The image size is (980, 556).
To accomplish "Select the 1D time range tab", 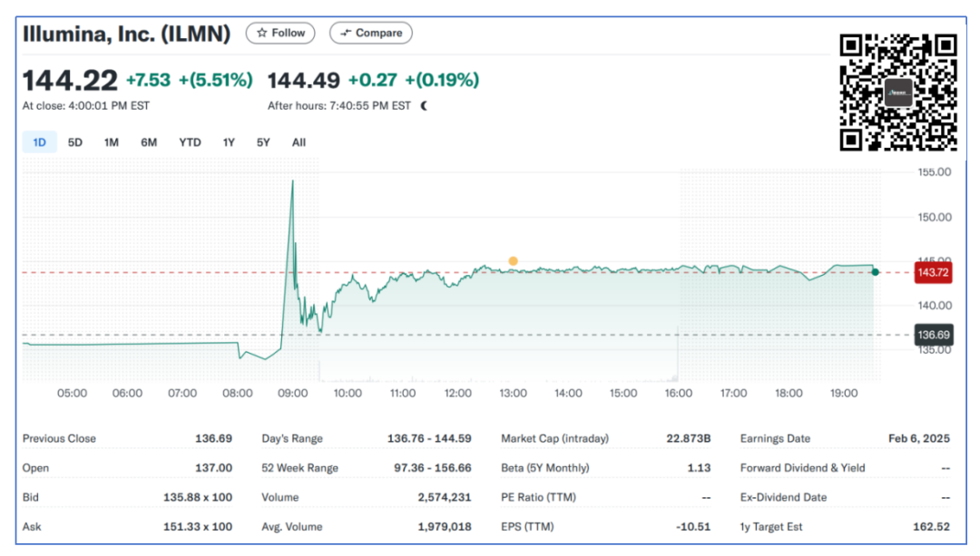I will (x=40, y=142).
